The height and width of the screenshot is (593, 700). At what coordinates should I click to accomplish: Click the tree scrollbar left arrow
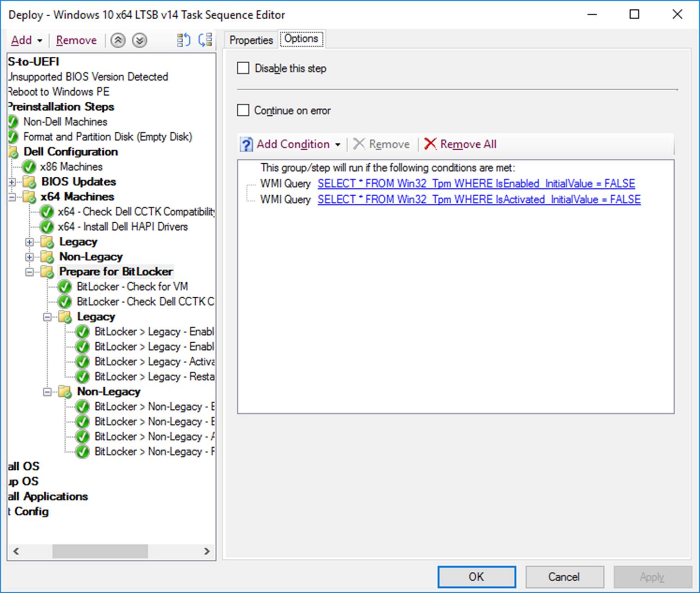16,551
